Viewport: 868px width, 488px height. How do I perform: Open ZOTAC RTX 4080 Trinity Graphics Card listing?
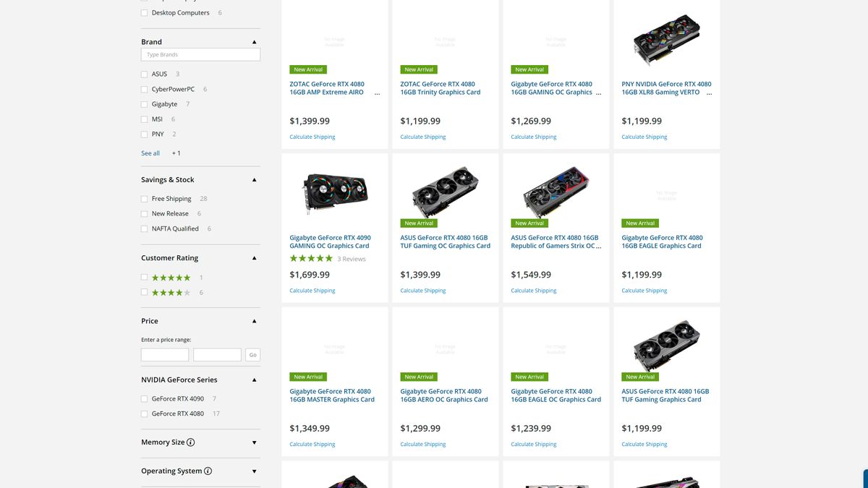point(441,88)
